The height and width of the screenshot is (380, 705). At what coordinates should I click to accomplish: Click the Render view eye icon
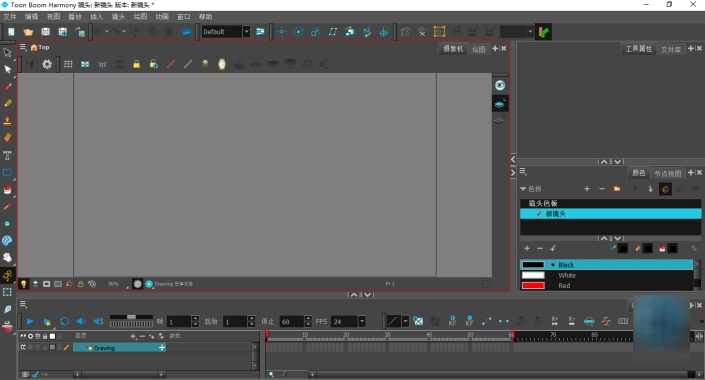point(500,85)
